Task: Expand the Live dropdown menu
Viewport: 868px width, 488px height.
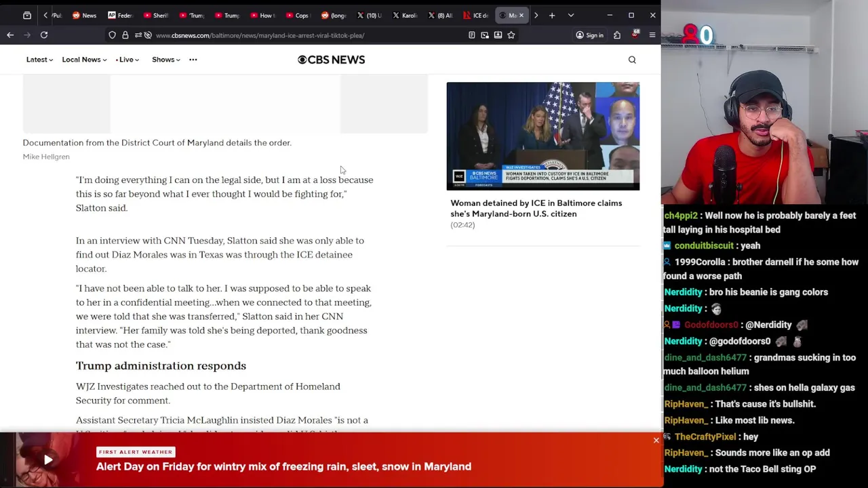Action: click(x=127, y=60)
